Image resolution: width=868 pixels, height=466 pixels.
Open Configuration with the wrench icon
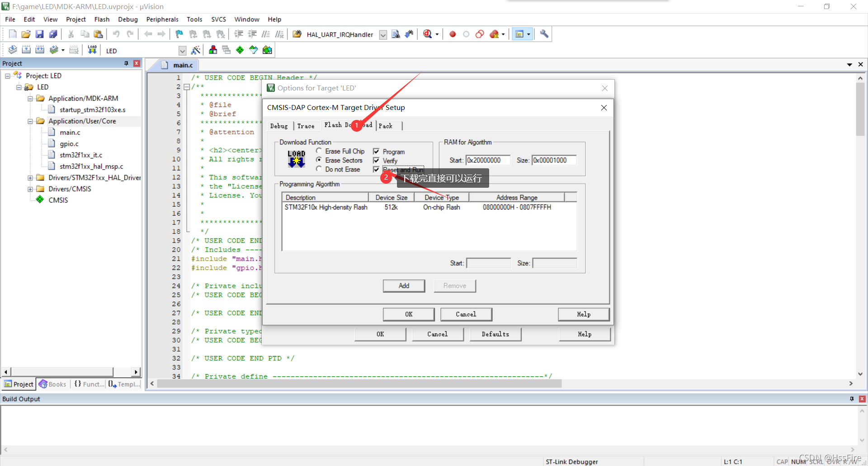(x=544, y=34)
